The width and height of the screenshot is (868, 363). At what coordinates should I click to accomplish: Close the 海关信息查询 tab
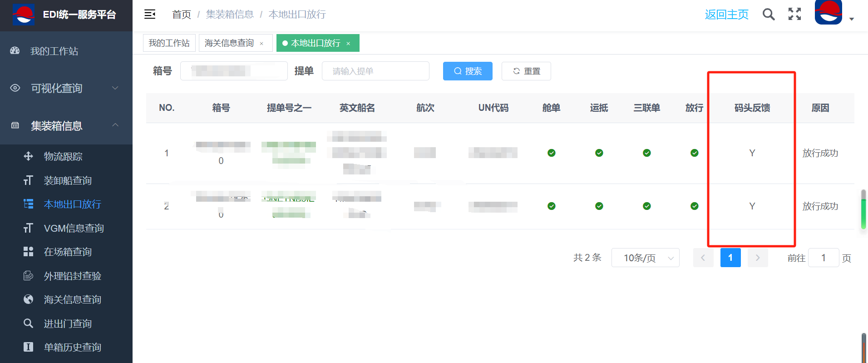click(261, 44)
